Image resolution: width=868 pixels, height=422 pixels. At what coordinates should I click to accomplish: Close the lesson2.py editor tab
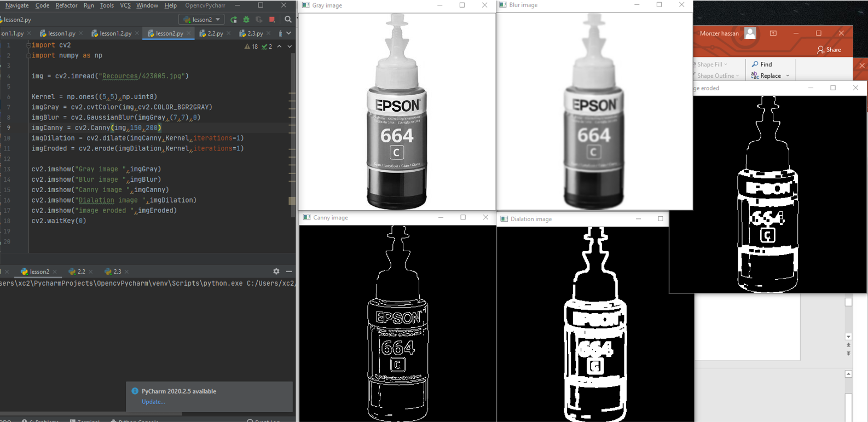pos(189,33)
